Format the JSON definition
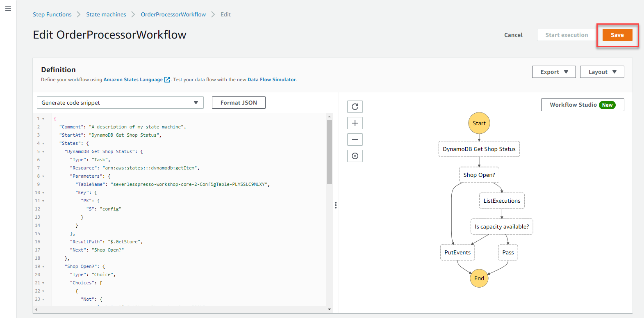The height and width of the screenshot is (318, 644). [239, 103]
